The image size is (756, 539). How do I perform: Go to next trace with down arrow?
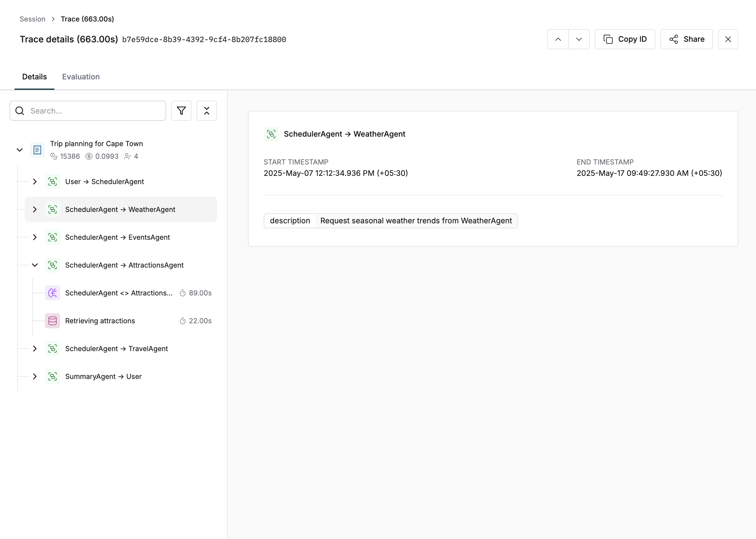click(x=579, y=39)
